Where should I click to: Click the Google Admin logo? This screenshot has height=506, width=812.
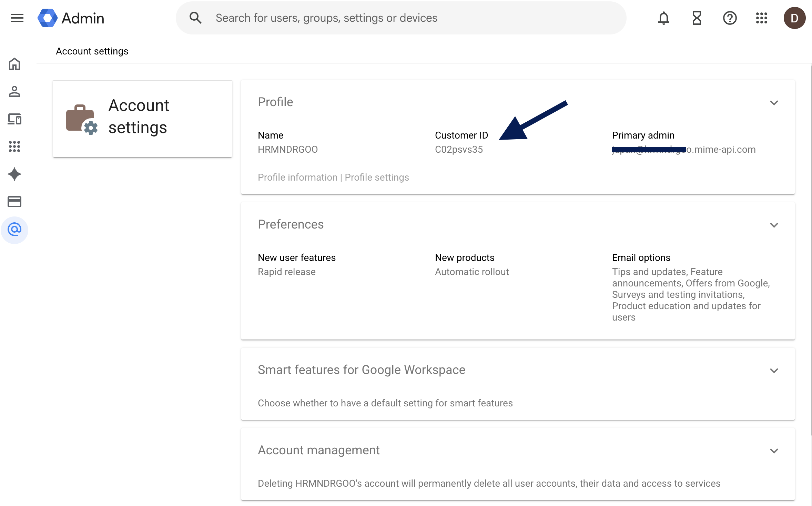[x=71, y=18]
